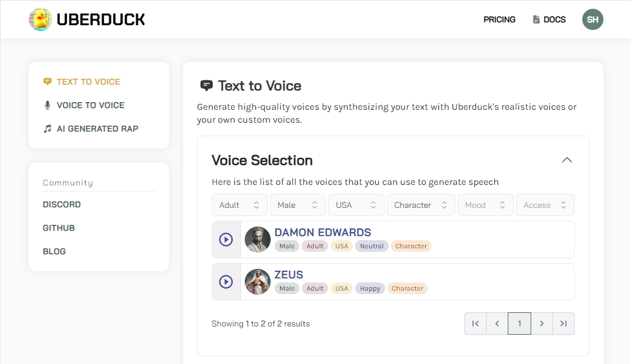
Task: Open the Docs link
Action: point(549,19)
